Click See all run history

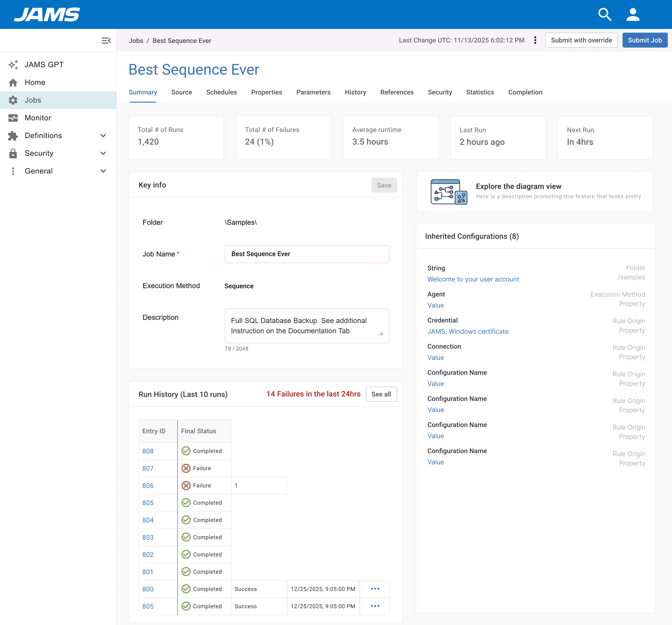coord(381,394)
